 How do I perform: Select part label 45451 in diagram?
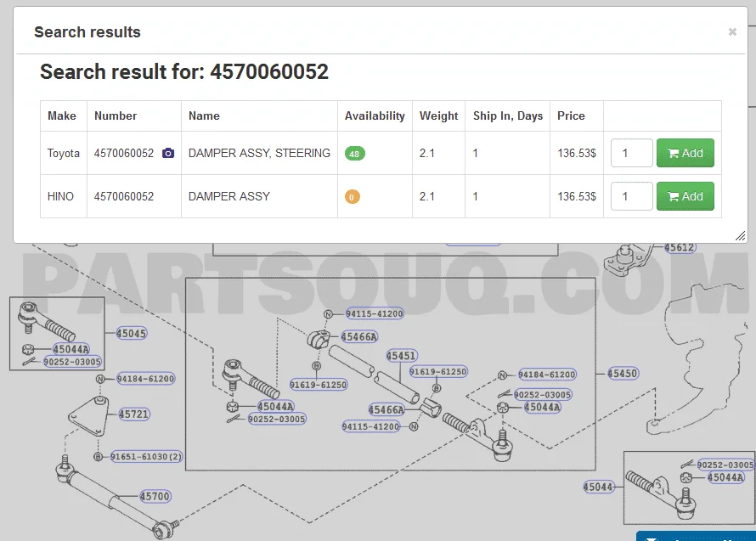click(401, 356)
